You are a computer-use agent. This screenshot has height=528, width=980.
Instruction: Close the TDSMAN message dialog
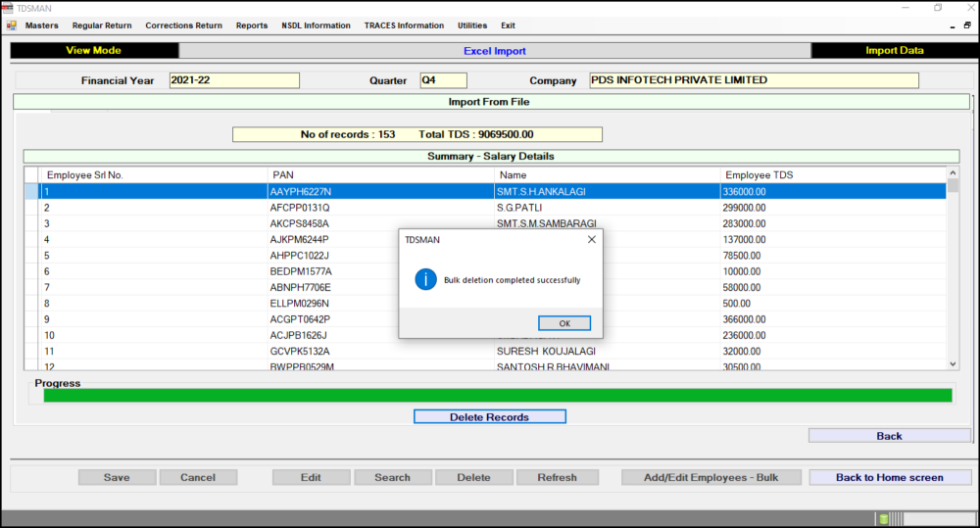[x=591, y=239]
